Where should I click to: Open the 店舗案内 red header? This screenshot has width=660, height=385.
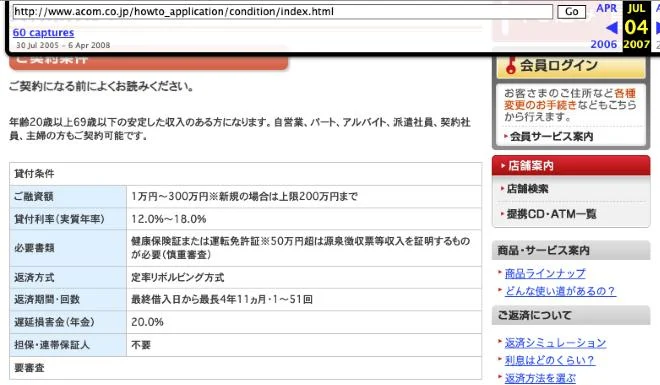point(571,166)
